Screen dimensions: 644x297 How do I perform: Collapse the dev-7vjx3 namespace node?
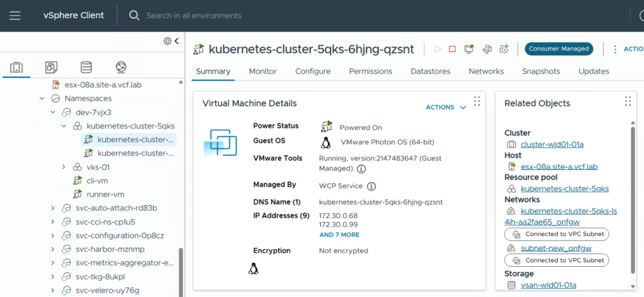[x=53, y=112]
